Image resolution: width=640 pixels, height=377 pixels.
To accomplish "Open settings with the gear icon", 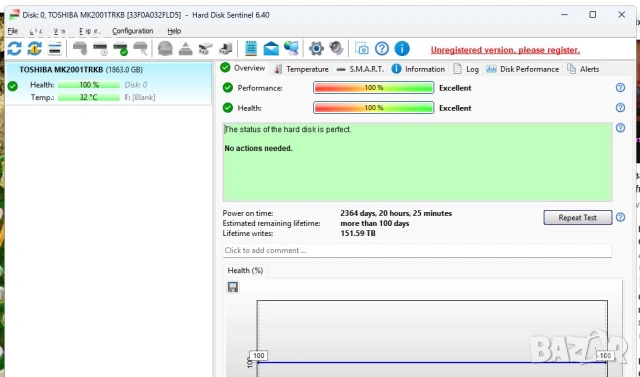I will (316, 49).
